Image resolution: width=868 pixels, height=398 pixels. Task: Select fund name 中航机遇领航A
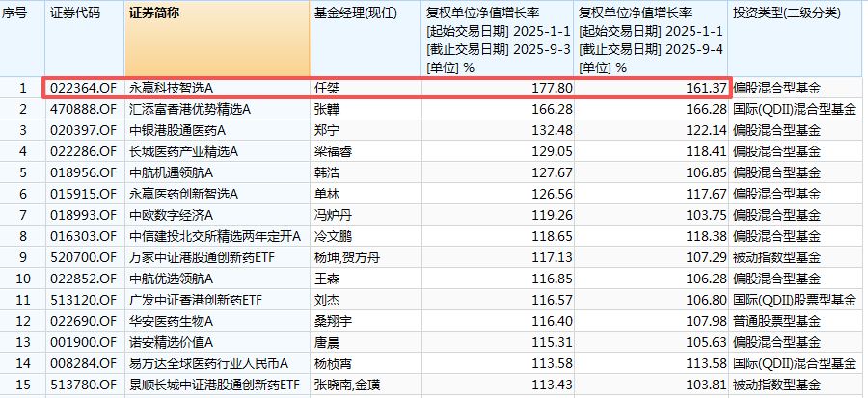[171, 172]
